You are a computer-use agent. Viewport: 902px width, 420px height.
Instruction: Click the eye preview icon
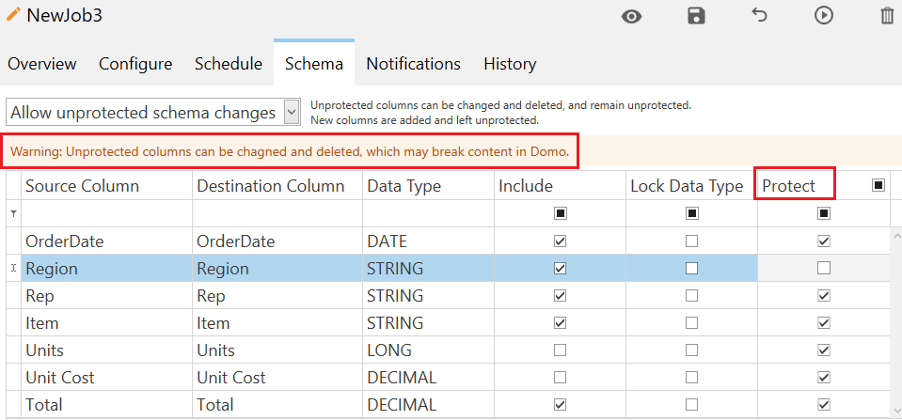(x=632, y=17)
